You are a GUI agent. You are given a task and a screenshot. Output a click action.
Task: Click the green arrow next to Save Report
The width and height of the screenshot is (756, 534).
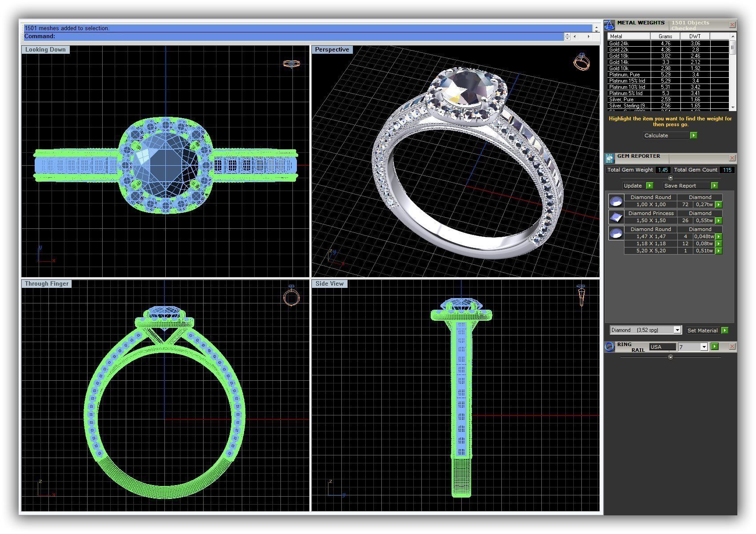point(714,185)
